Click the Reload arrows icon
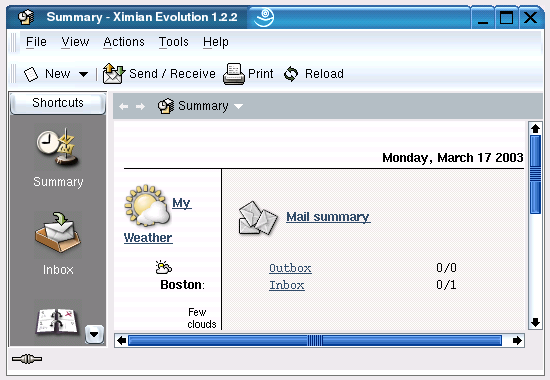550x380 pixels. coord(291,74)
